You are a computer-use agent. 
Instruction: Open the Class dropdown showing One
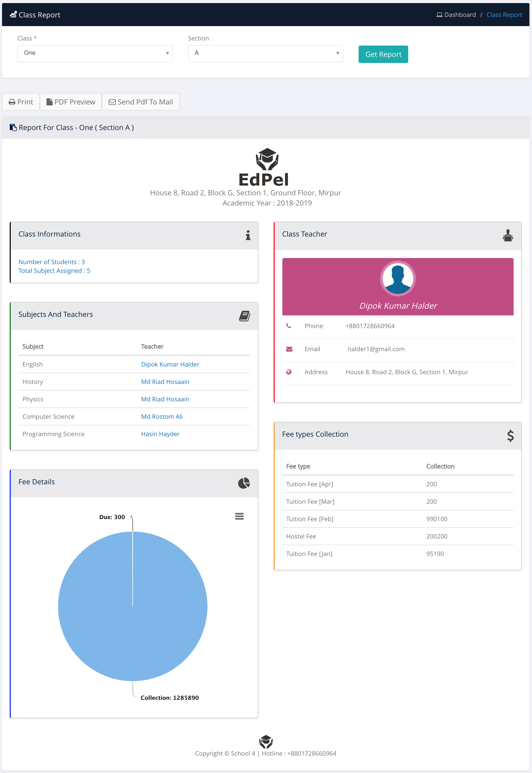95,53
